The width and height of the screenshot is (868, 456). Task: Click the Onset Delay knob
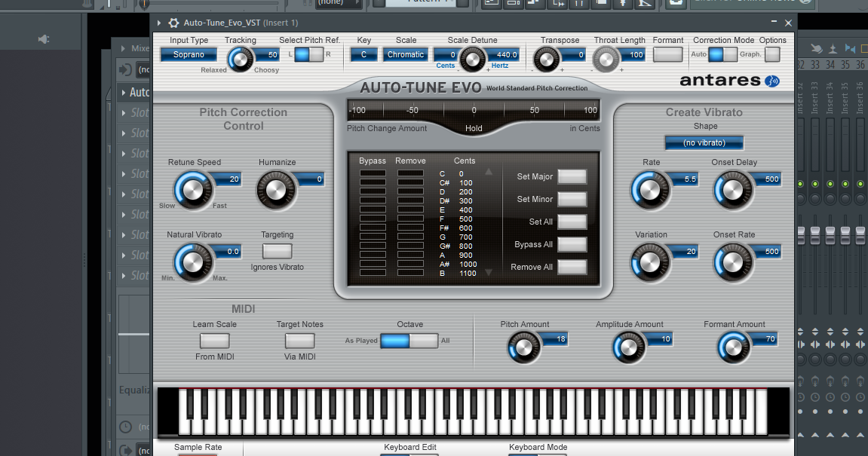click(x=733, y=191)
